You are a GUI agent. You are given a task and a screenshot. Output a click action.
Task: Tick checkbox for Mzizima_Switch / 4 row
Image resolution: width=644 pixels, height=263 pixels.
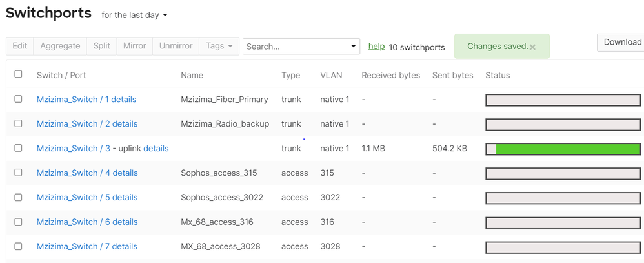18,173
